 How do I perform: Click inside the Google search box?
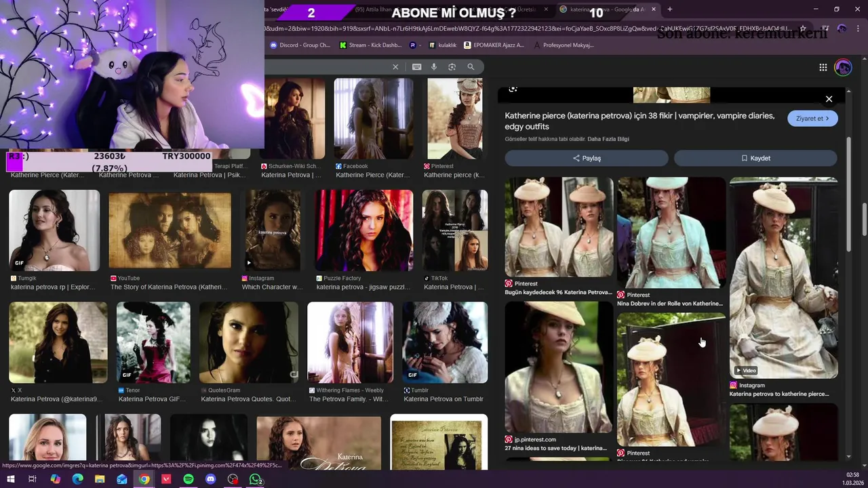coord(325,67)
